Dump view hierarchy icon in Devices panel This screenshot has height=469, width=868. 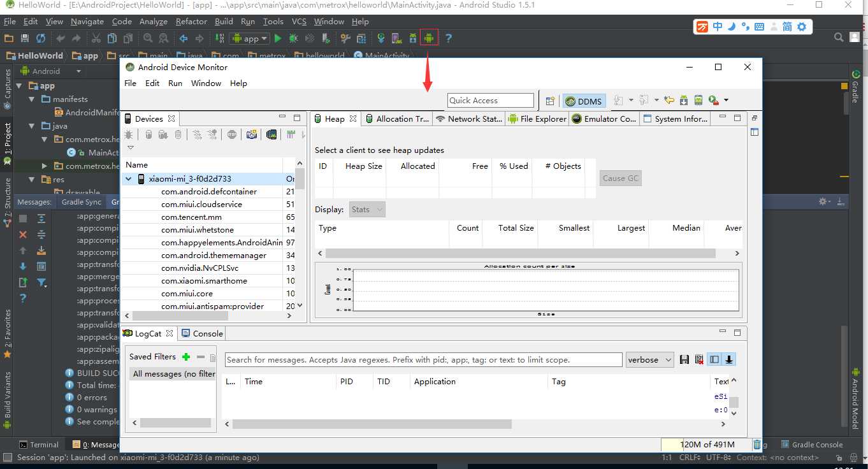pos(271,134)
